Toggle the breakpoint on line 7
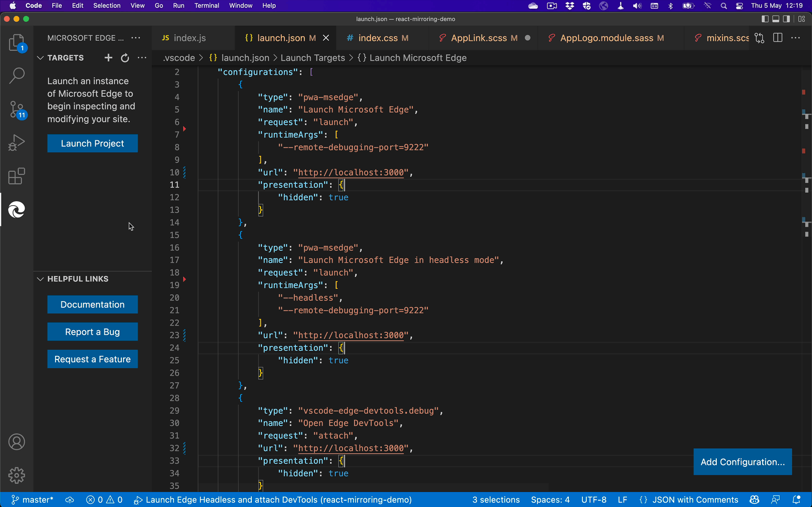 185,129
